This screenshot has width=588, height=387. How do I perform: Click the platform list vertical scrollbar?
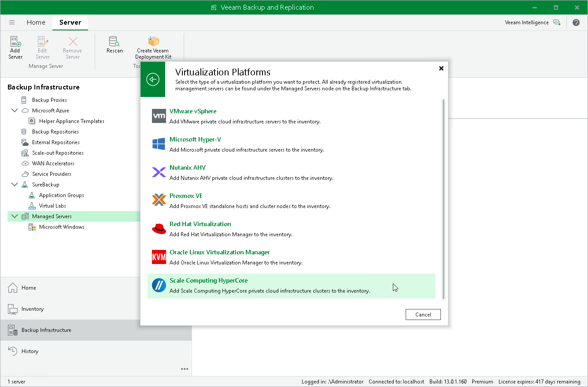pyautogui.click(x=443, y=199)
